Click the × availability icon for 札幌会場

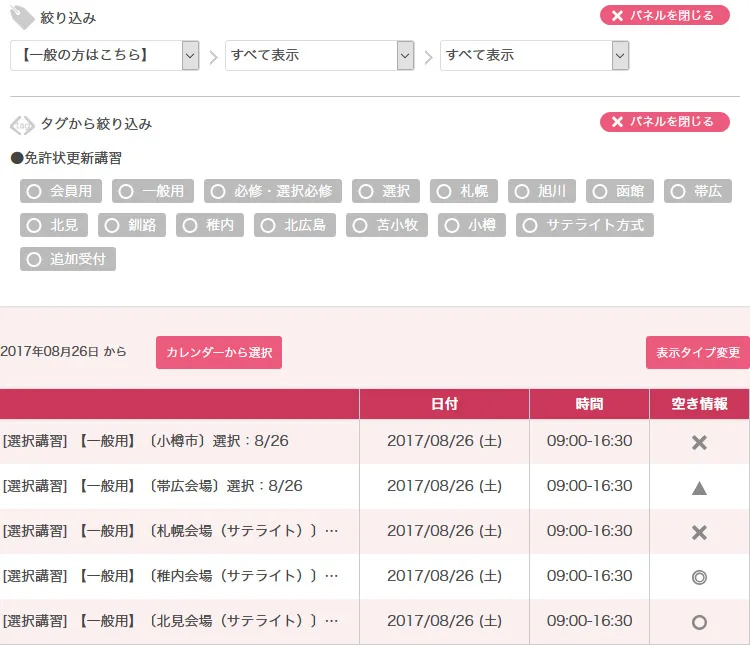[699, 532]
